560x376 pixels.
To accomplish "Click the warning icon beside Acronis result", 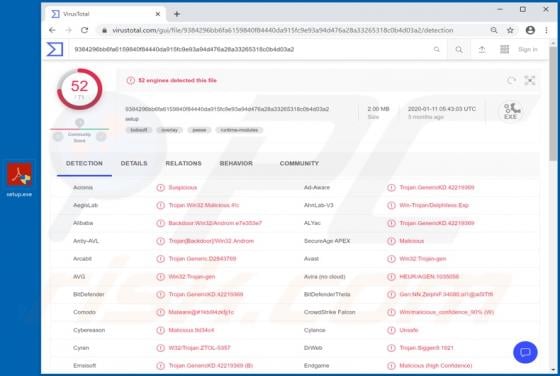I will coord(160,188).
